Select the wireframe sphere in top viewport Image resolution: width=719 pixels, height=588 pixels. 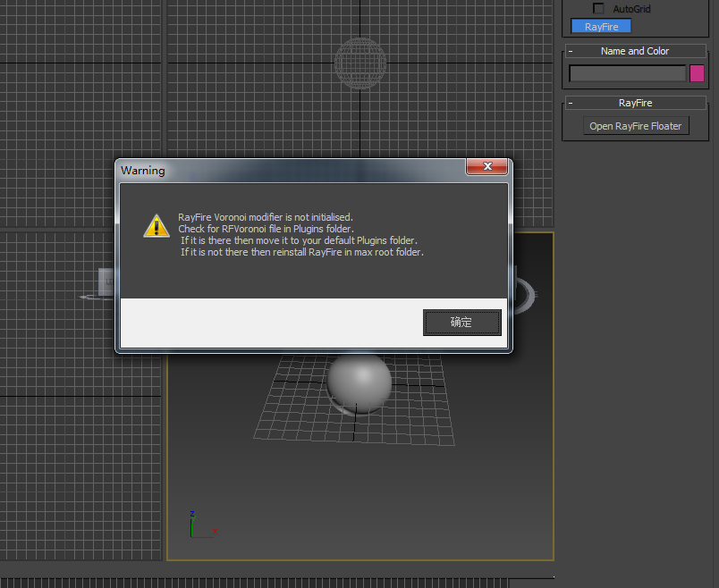click(x=360, y=63)
